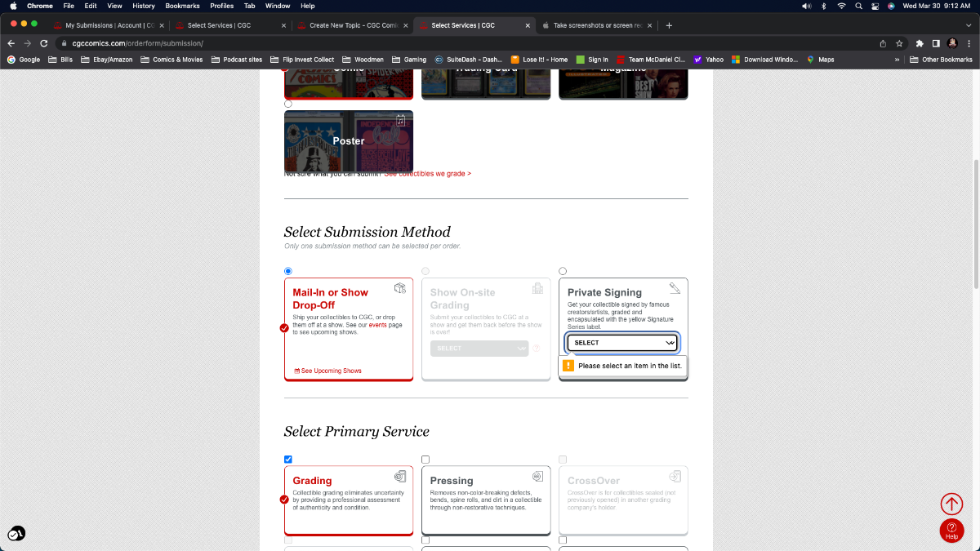The width and height of the screenshot is (980, 551).
Task: Open macOS Spotlight search
Action: tap(858, 6)
